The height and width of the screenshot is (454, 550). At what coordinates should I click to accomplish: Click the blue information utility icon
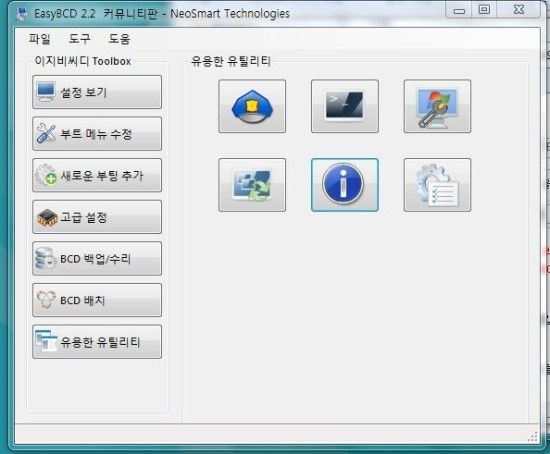coord(344,185)
